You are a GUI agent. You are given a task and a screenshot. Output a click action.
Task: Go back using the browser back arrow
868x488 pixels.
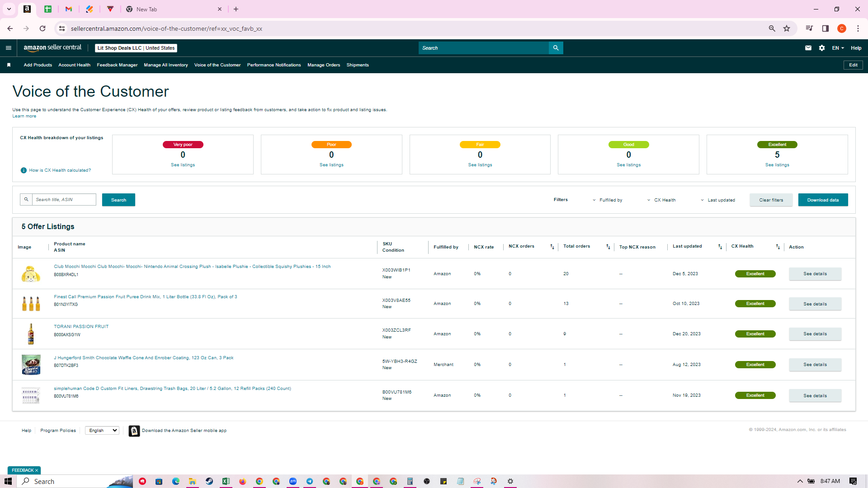coord(10,28)
